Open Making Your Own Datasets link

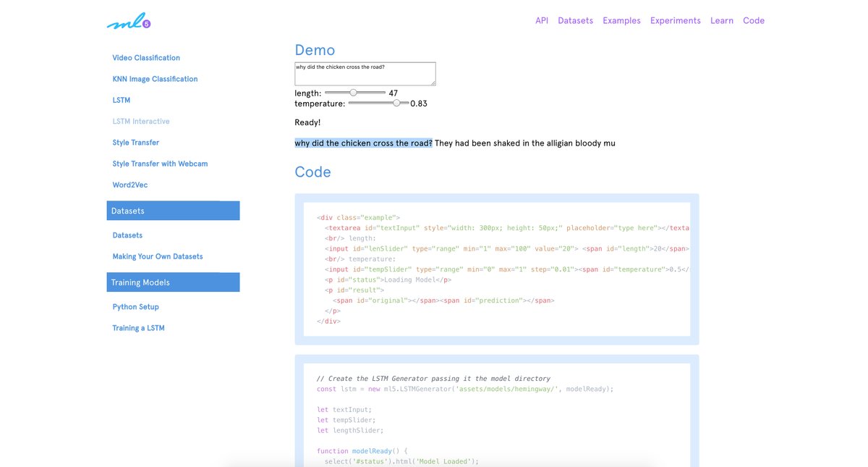click(158, 256)
